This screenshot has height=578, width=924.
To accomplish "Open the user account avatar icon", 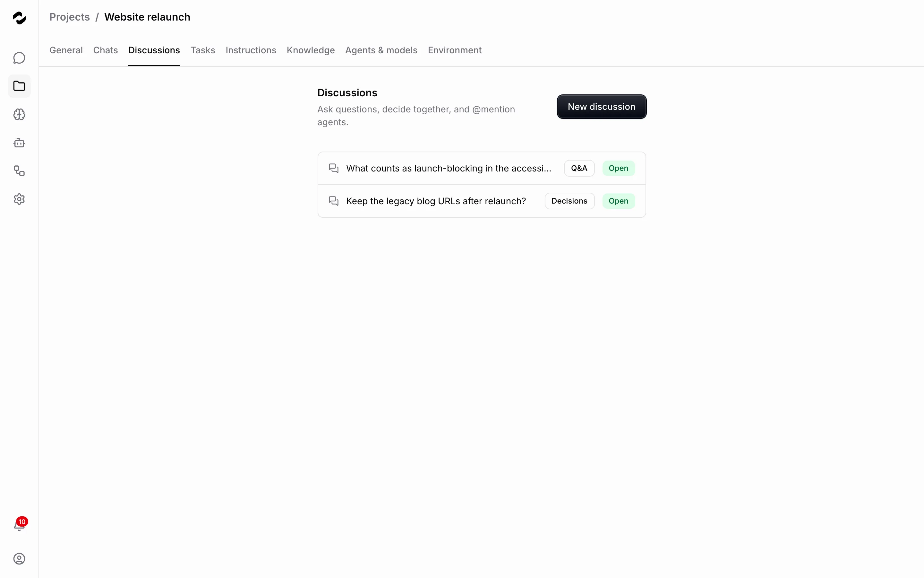I will tap(19, 558).
